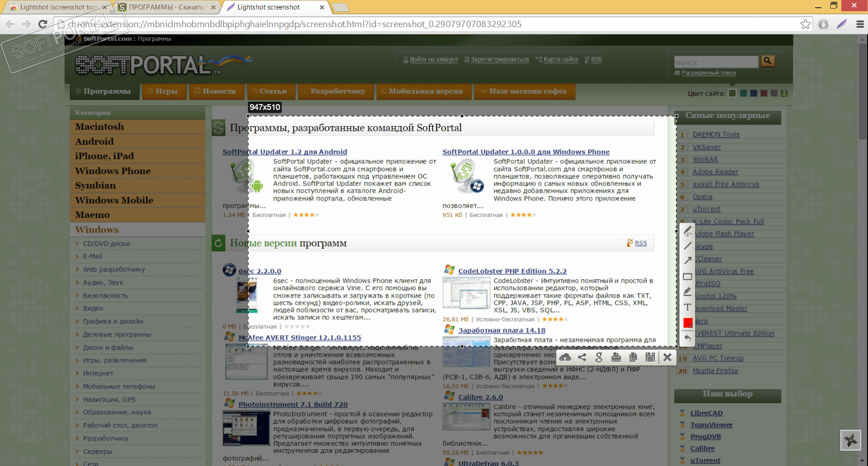
Task: Switch to the 'Lightshot (screenshot tool' tab
Action: pos(58,7)
